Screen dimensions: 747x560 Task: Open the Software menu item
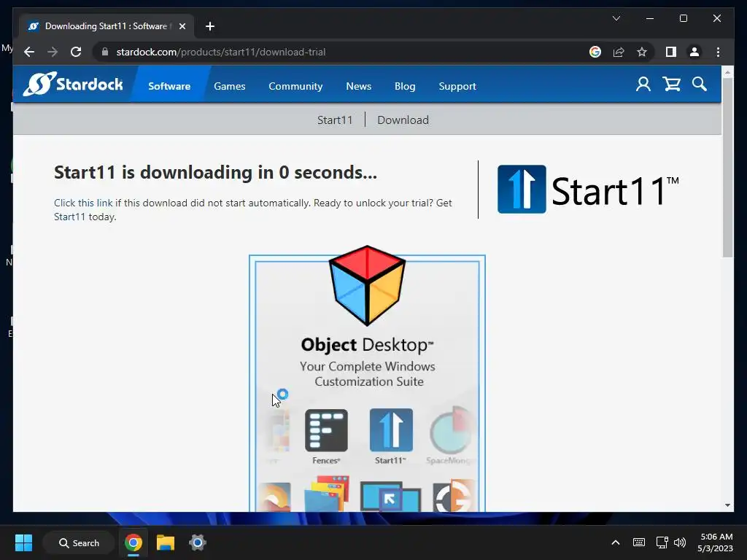tap(169, 86)
